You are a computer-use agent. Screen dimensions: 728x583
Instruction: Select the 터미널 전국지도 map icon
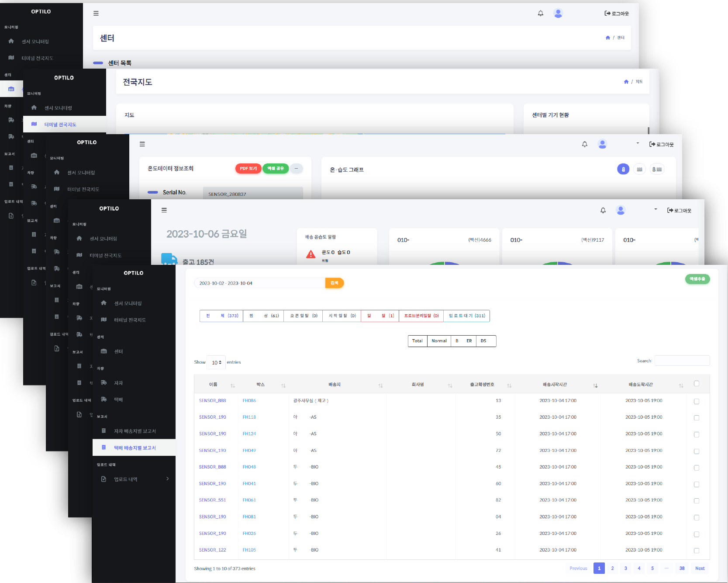point(104,319)
